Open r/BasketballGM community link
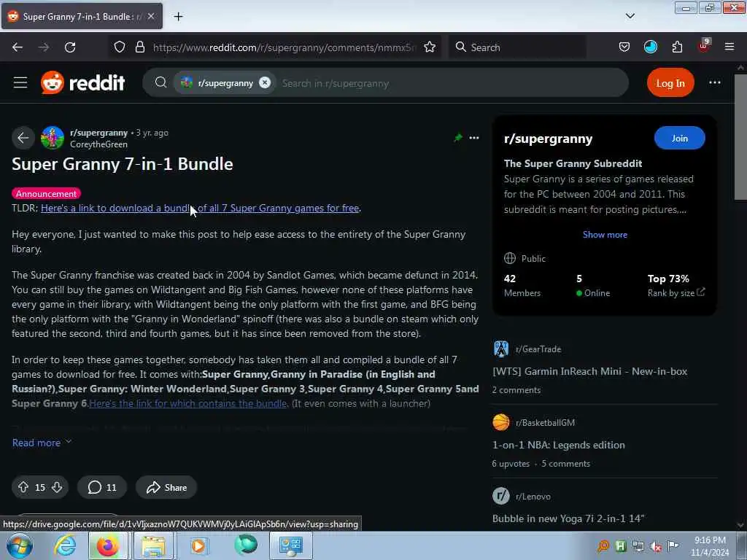The image size is (747, 560). (545, 423)
